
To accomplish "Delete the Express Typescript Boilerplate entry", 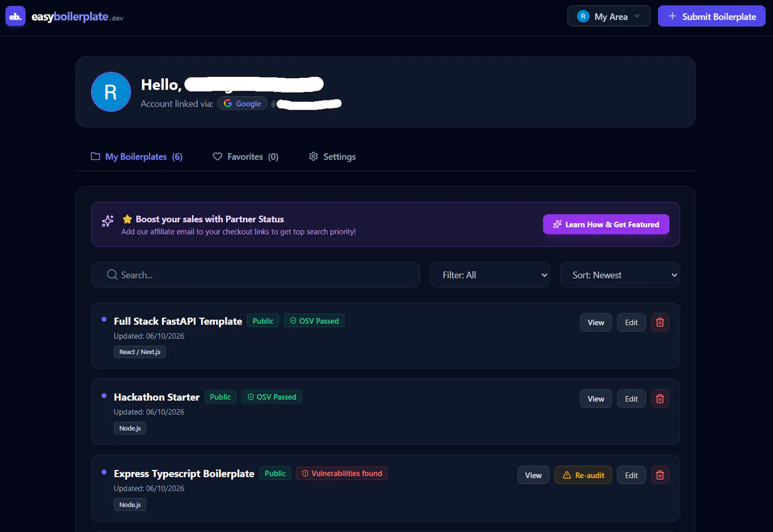I will pos(660,475).
